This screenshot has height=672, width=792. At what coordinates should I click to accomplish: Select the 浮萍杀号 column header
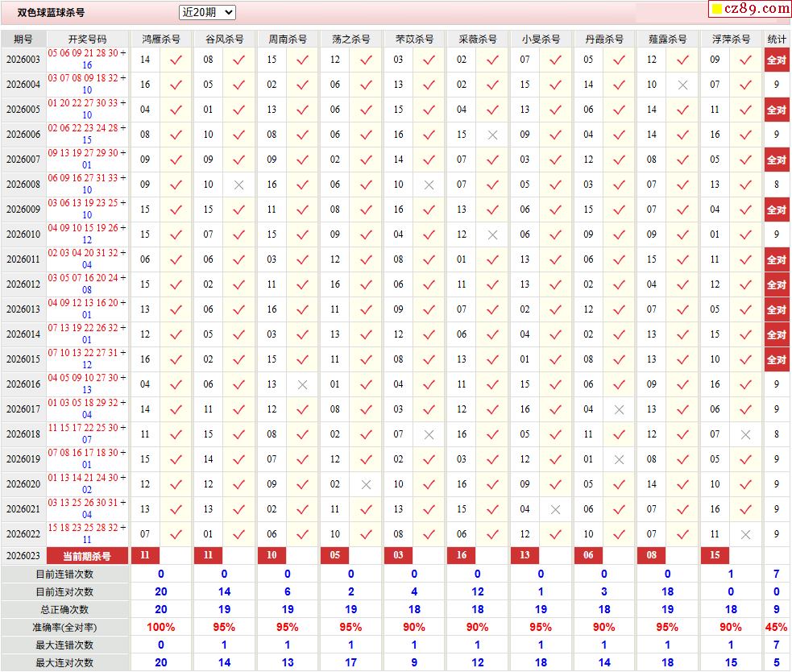point(731,39)
